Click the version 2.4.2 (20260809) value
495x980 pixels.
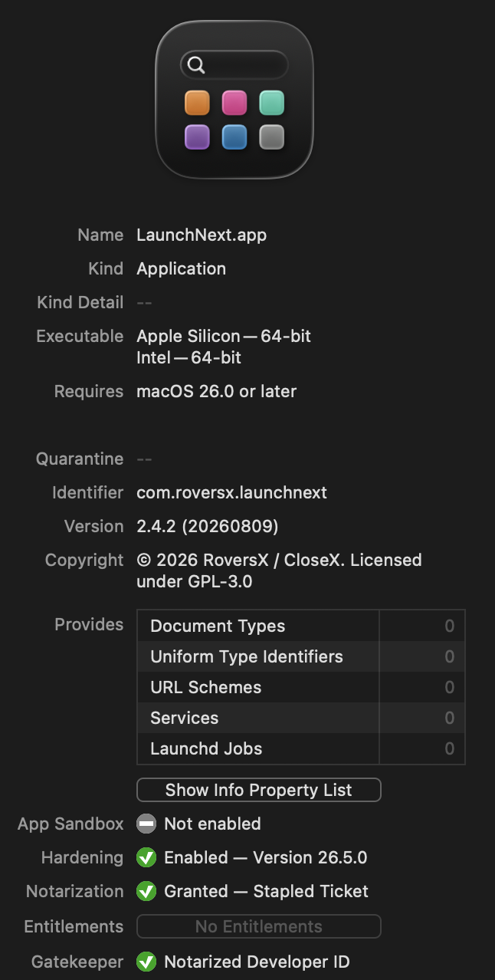coord(207,526)
